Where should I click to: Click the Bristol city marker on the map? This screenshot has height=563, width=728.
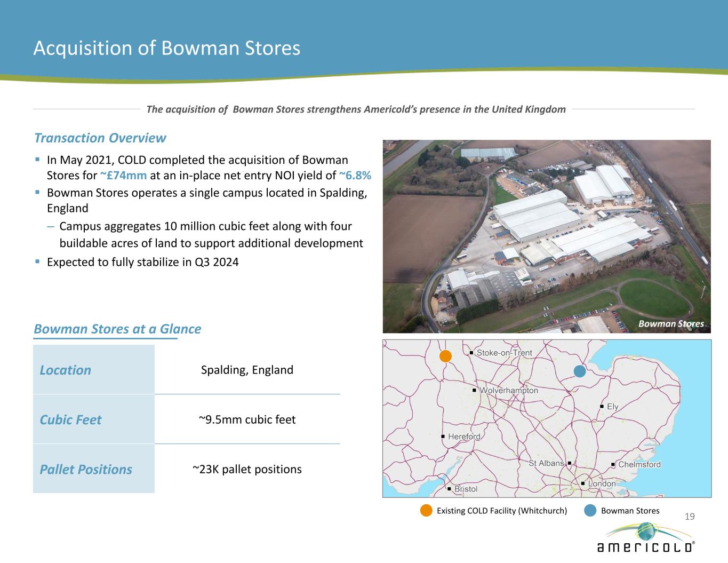tap(450, 489)
